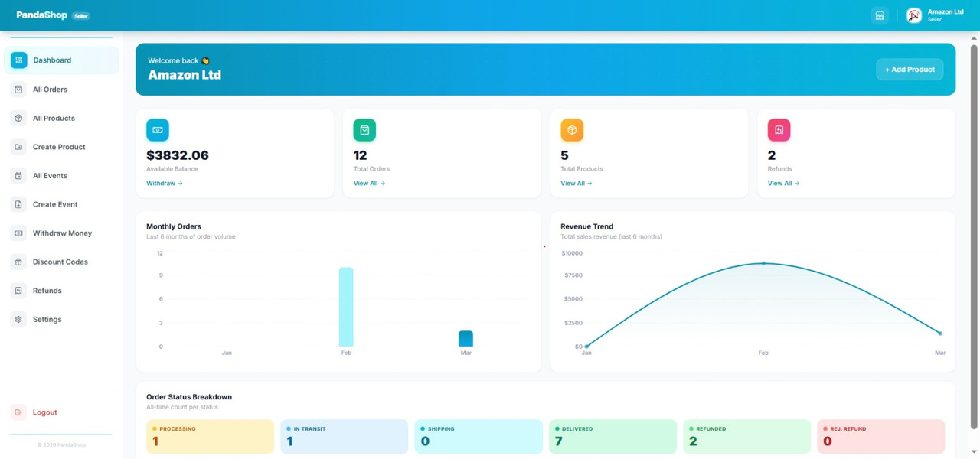The height and width of the screenshot is (459, 980).
Task: Click the February bar in Monthly Orders
Action: 346,307
